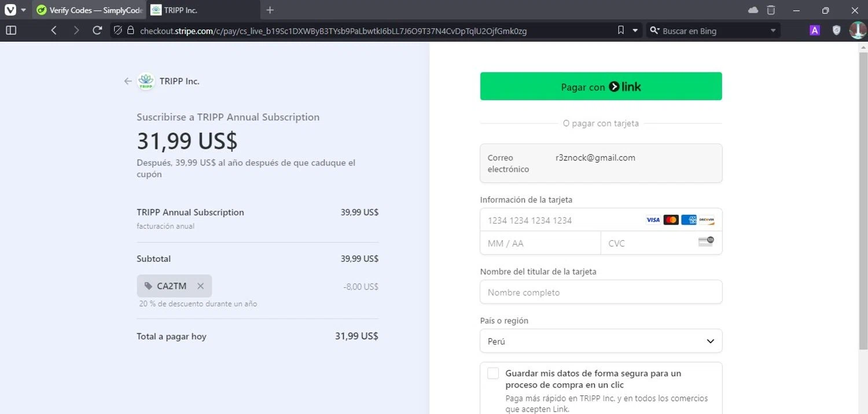Go back using the arrow beside TRIPP Inc.
The height and width of the screenshot is (414, 868).
coord(128,82)
